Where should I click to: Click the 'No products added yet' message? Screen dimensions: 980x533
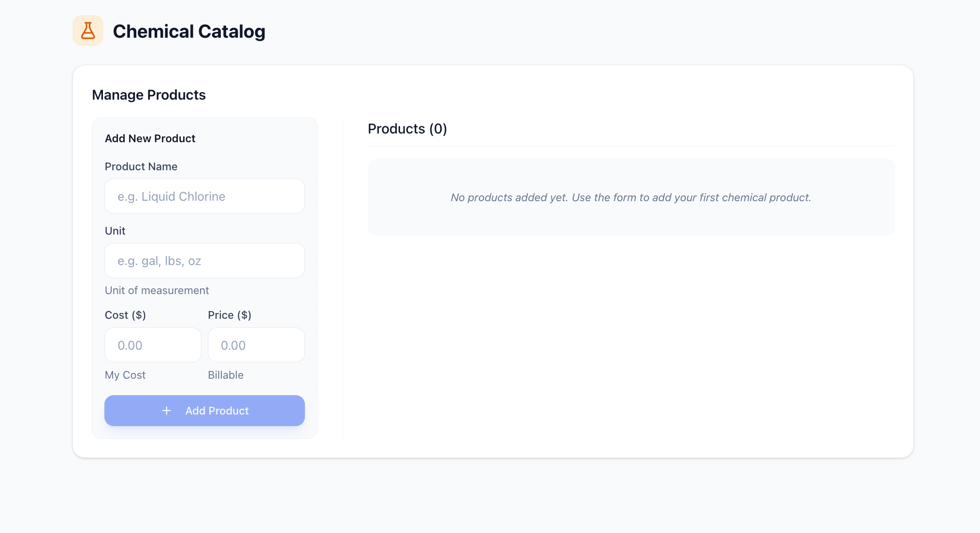tap(631, 197)
